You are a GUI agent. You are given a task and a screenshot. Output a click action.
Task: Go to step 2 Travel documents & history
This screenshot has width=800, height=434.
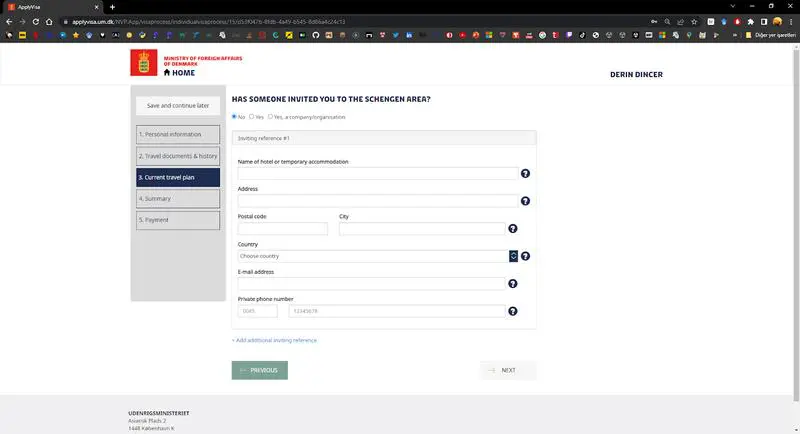pos(178,156)
